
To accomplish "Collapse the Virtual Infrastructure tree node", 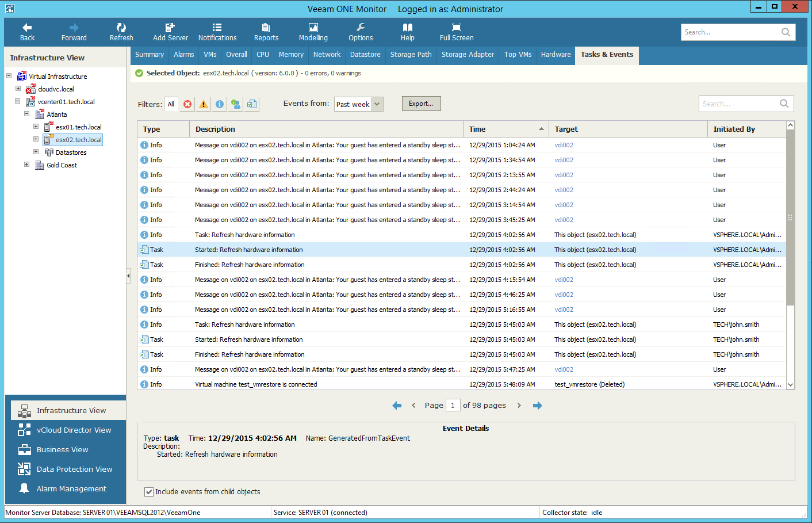I will coord(9,76).
